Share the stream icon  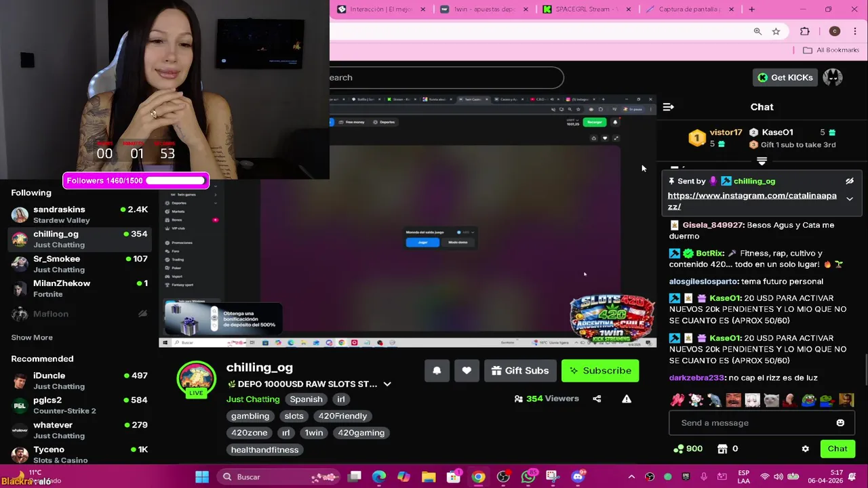(597, 399)
